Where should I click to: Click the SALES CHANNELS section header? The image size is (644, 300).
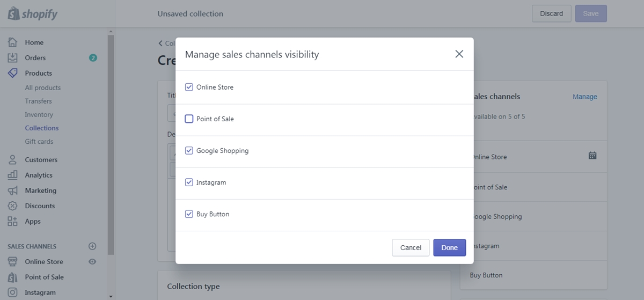[32, 246]
